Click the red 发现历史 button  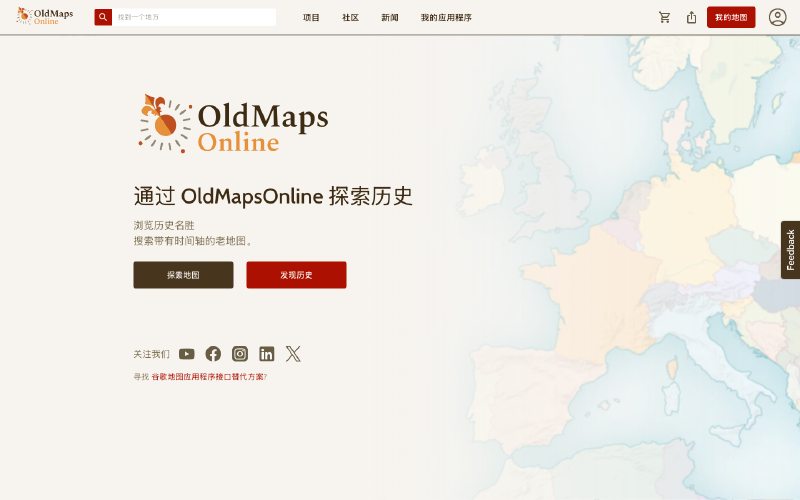coord(296,275)
